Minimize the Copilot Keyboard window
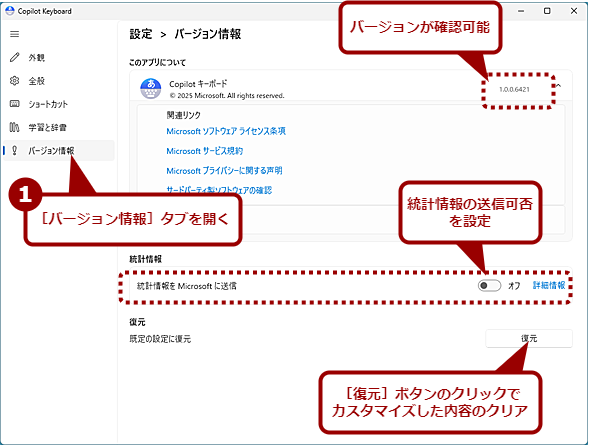Screen dimensions: 589x446 click(x=521, y=11)
